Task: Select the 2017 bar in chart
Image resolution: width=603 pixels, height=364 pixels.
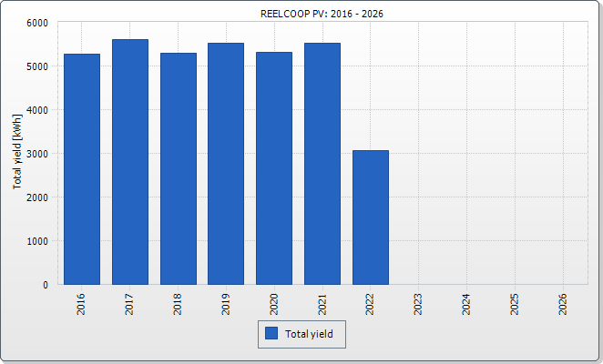Action: point(130,162)
